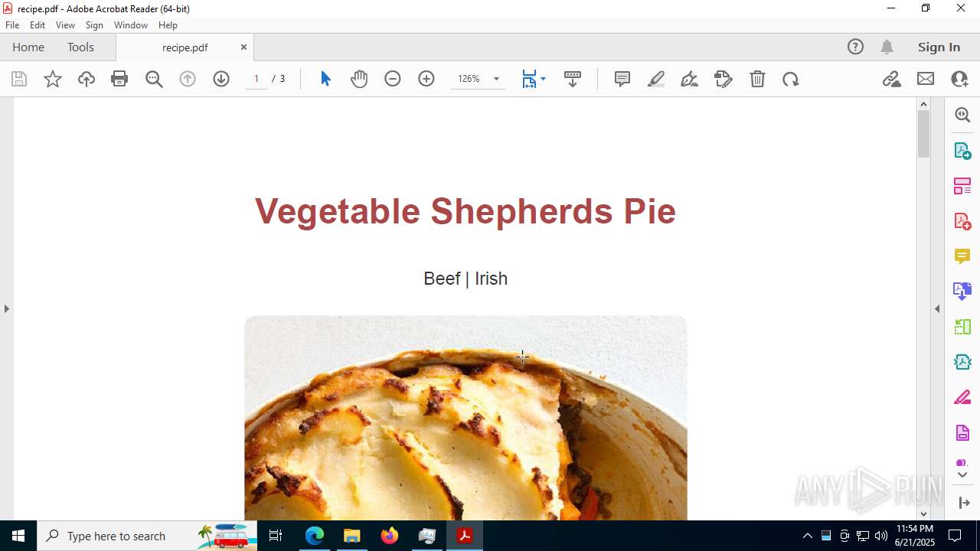Activate the Hand pan tool
980x551 pixels.
coord(359,79)
